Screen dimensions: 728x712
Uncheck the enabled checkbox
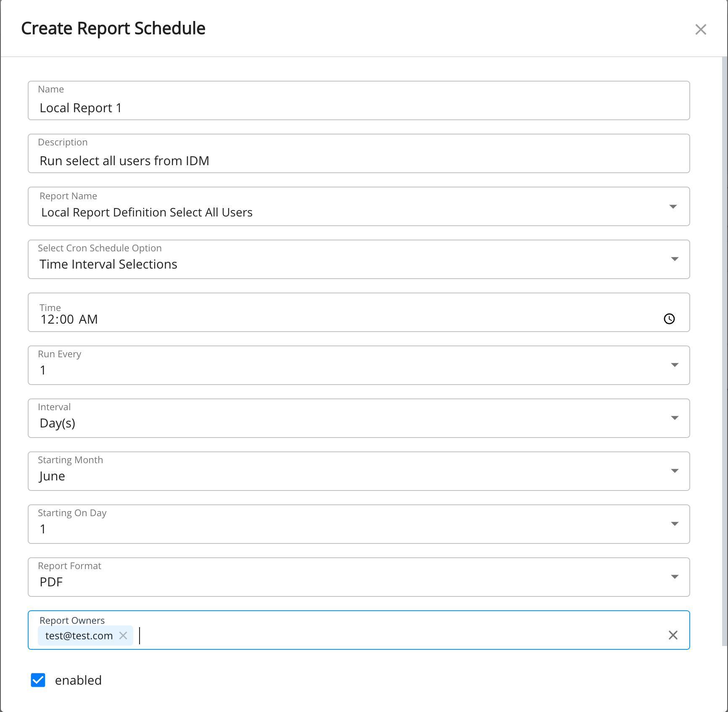pyautogui.click(x=38, y=680)
